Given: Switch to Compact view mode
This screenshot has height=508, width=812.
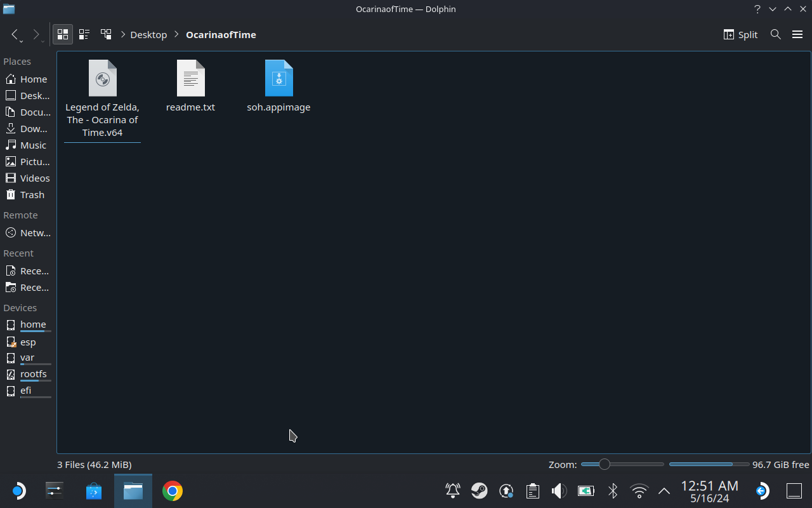Looking at the screenshot, I should tap(84, 34).
